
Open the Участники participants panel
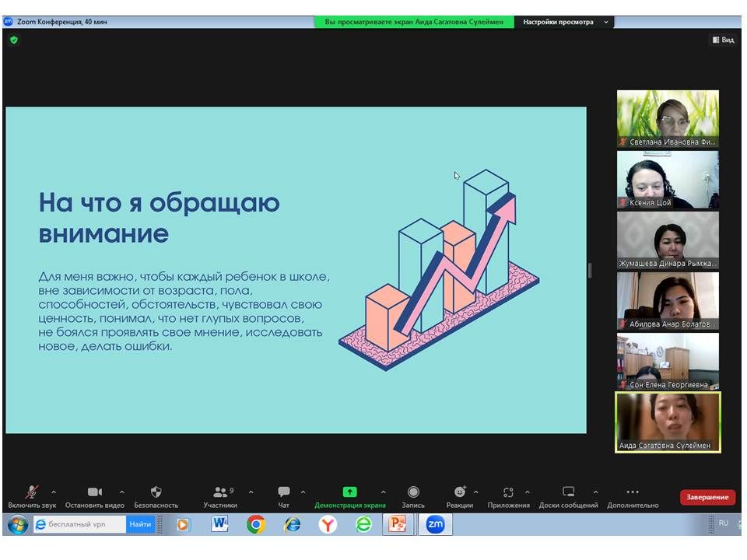click(220, 492)
